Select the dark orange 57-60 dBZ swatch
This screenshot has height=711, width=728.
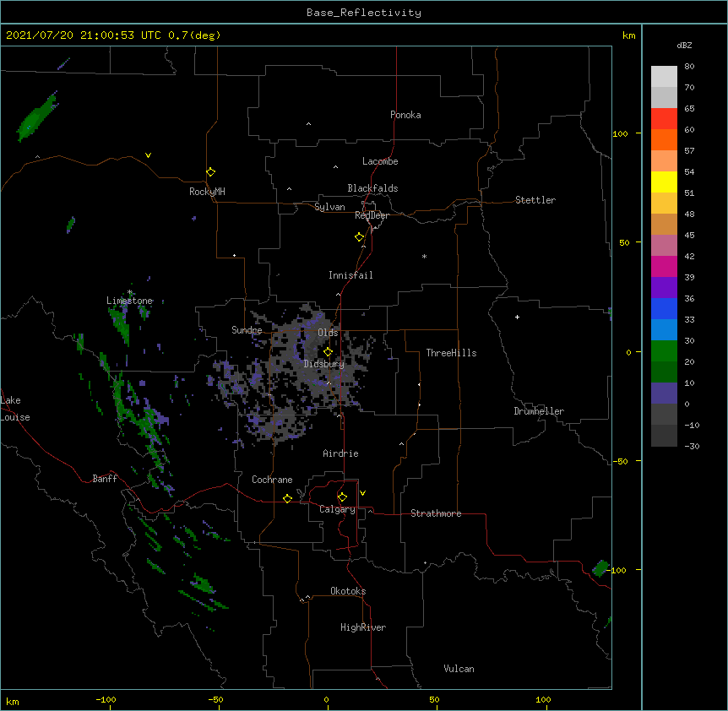(664, 139)
